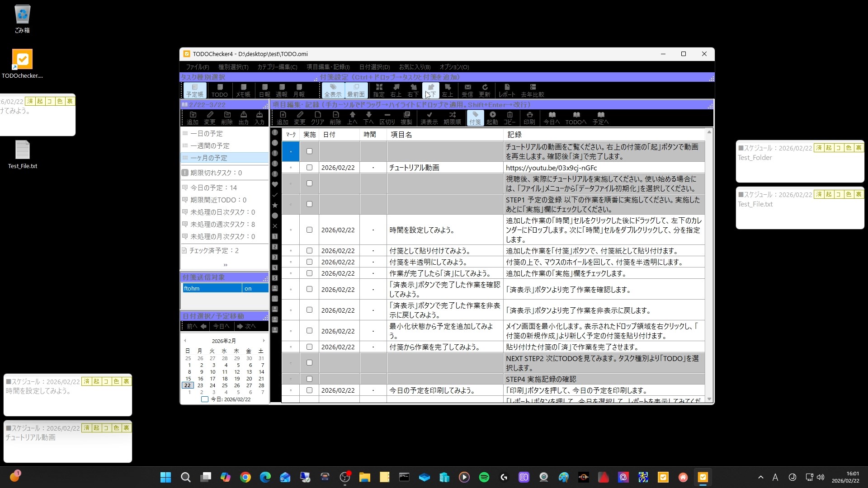The width and height of the screenshot is (868, 488).
Task: Toggle the 全表示 show-all sticky notes button
Action: tap(333, 90)
